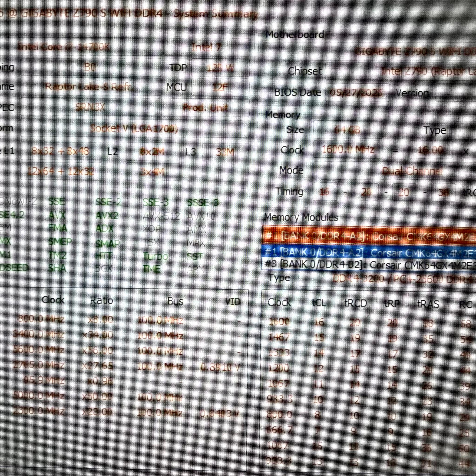Image resolution: width=476 pixels, height=476 pixels.
Task: Click the greyed MPX feature label
Action: coord(196,243)
